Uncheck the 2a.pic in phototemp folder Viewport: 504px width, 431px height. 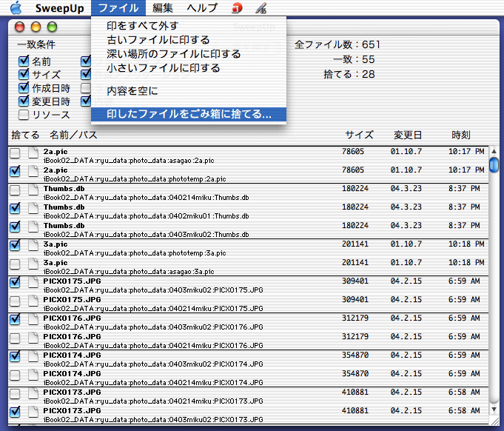tap(15, 171)
